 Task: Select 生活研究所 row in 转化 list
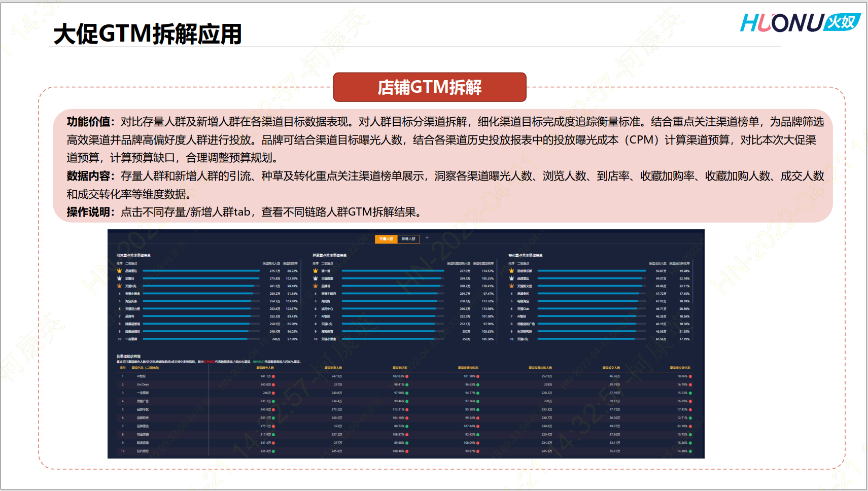pyautogui.click(x=599, y=331)
